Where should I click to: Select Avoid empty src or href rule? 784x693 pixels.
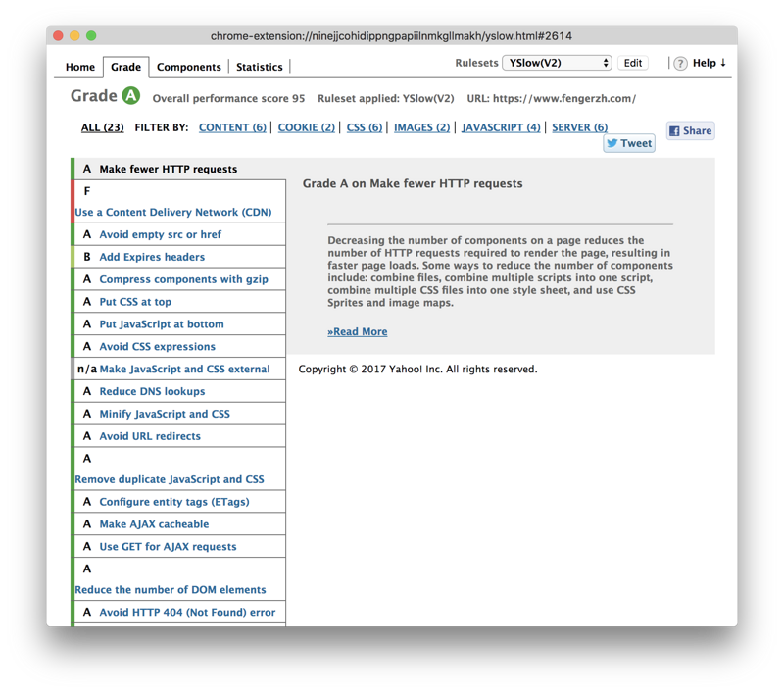(x=179, y=234)
